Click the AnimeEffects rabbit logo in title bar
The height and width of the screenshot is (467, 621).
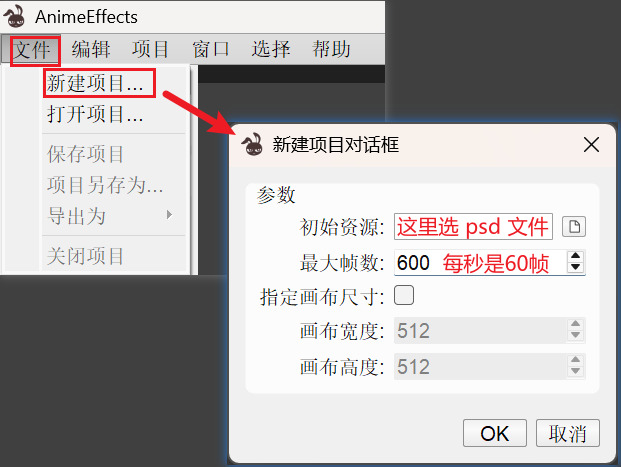pos(14,16)
